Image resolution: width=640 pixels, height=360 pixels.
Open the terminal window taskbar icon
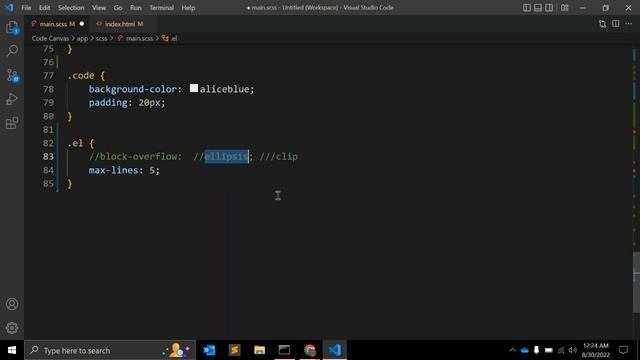(284, 350)
